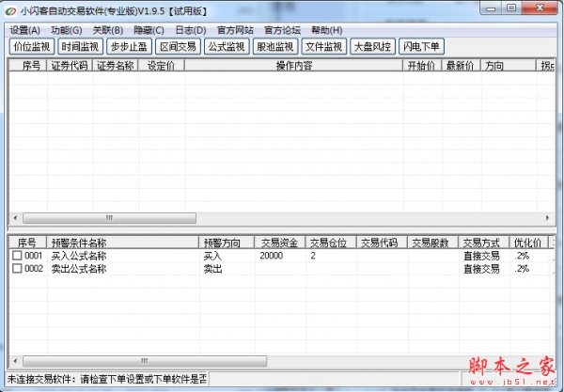Open the 关联(B) menu
The height and width of the screenshot is (392, 564).
click(x=108, y=30)
